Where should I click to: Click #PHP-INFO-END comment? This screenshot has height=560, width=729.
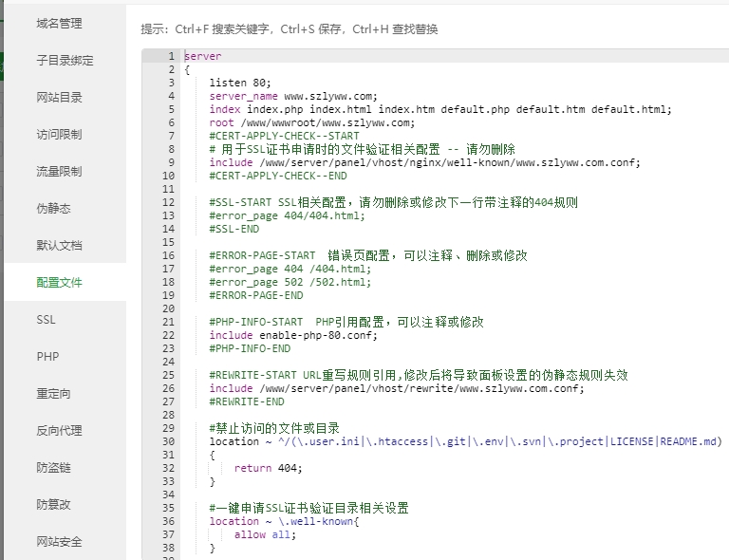click(250, 348)
